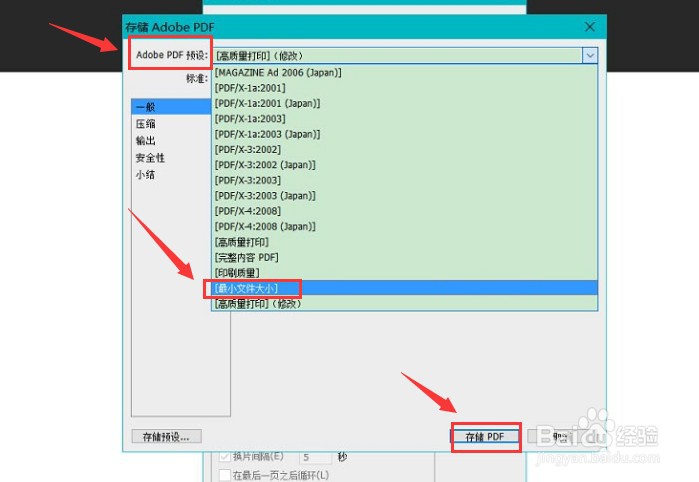Screen dimensions: 699x482
Task: Switch to the 压缩 category
Action: pos(171,124)
